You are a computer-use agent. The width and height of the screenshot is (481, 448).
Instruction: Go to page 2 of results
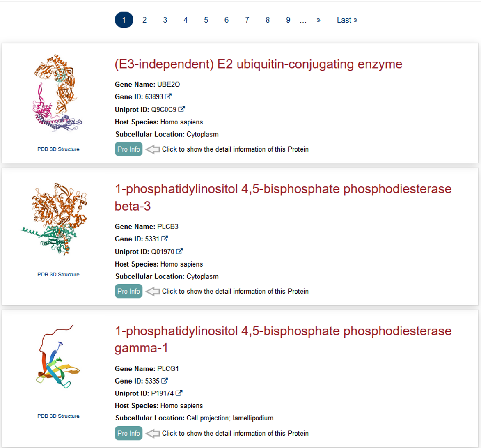[x=144, y=20]
